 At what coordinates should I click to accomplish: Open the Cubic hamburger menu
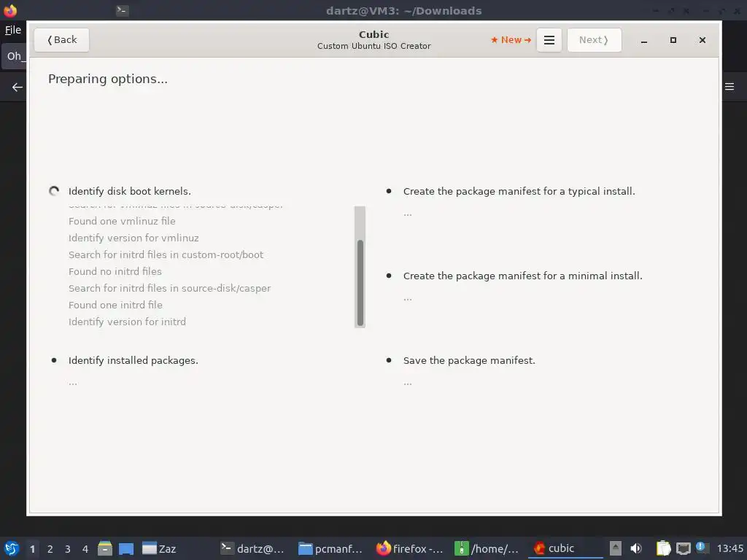click(x=549, y=40)
